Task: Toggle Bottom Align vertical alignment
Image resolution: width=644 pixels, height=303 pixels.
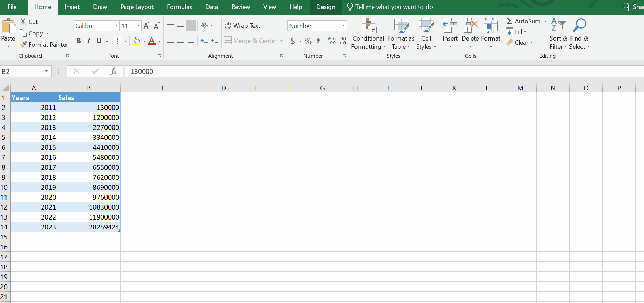Action: point(191,25)
